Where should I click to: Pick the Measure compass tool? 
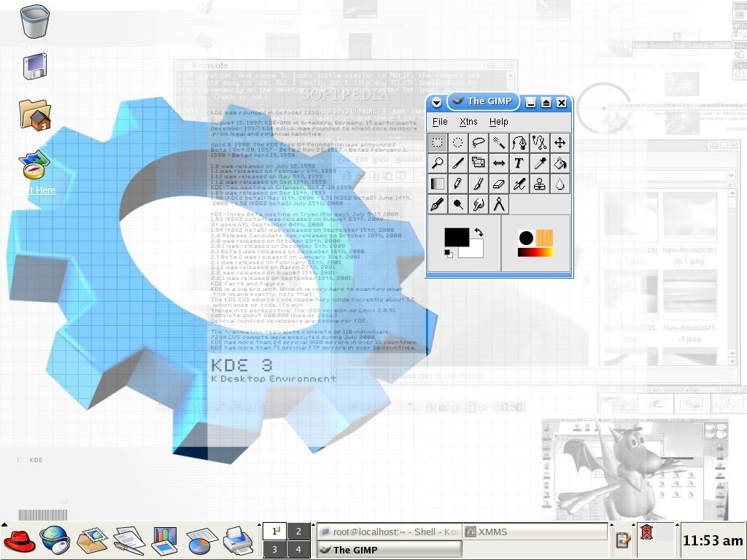pos(499,204)
